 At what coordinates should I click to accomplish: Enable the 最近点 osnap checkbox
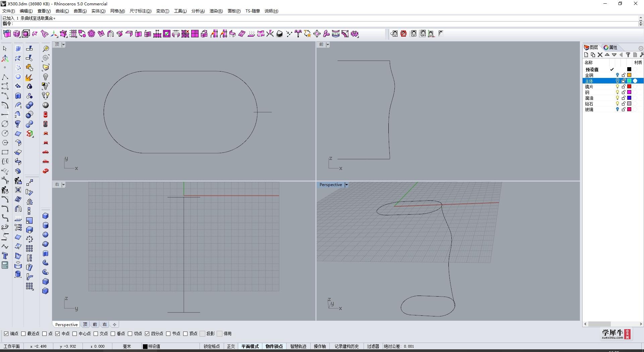[23, 334]
